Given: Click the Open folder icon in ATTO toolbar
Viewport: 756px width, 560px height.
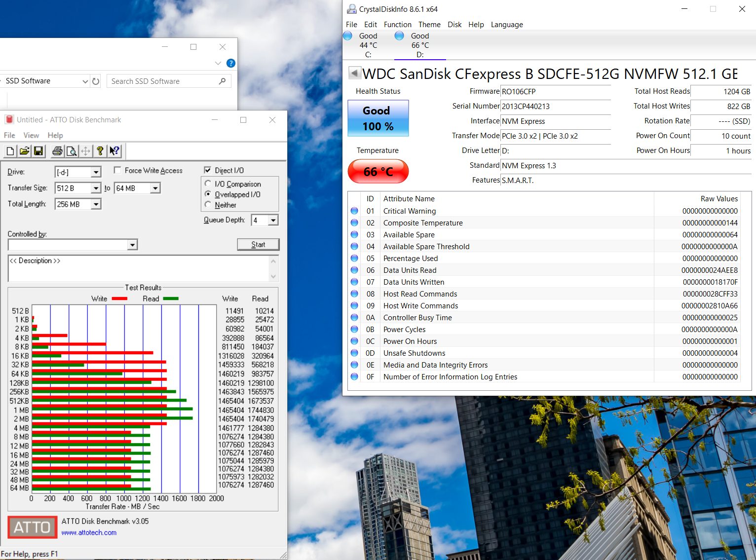Looking at the screenshot, I should pyautogui.click(x=24, y=151).
